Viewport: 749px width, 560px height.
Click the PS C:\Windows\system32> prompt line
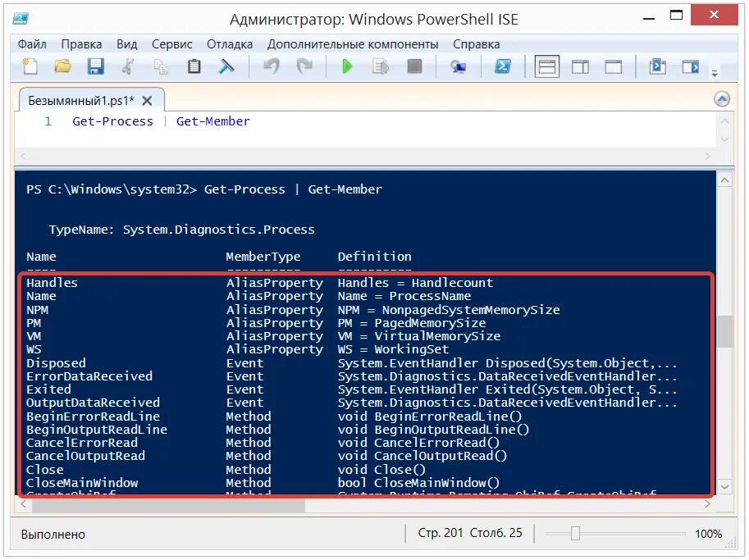(x=204, y=189)
